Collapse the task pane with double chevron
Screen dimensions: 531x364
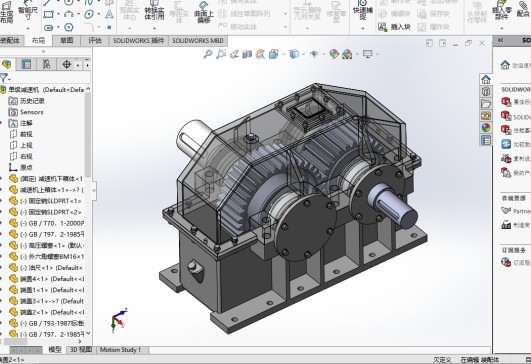[500, 40]
